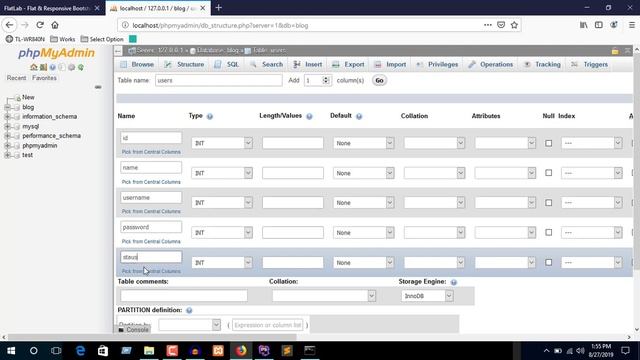
Task: Click Firefox icon in taskbar
Action: (x=241, y=351)
